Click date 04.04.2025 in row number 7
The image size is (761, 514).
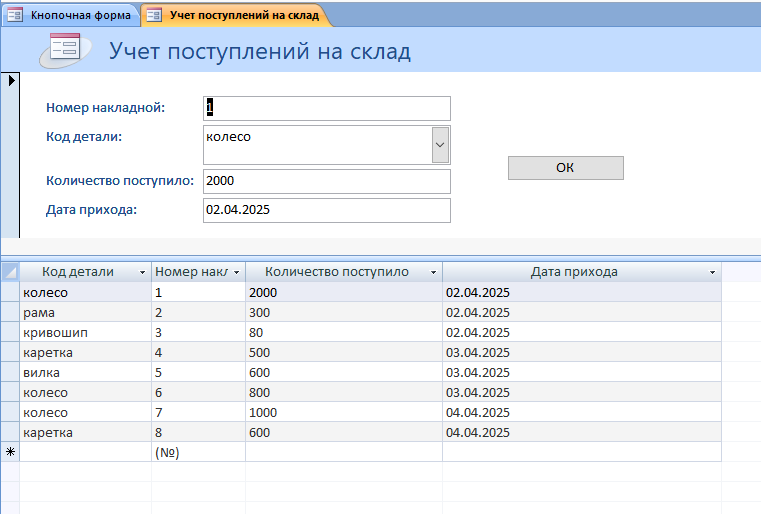click(x=581, y=412)
